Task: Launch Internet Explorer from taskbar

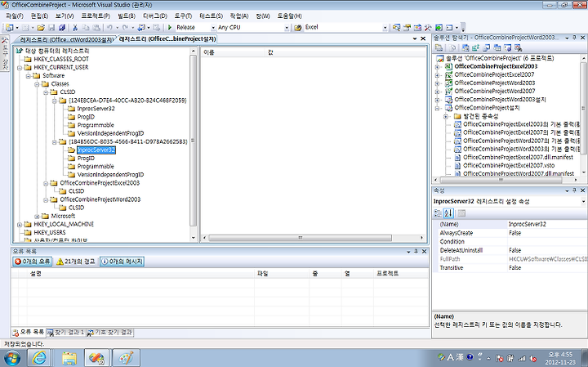Action: pos(39,358)
